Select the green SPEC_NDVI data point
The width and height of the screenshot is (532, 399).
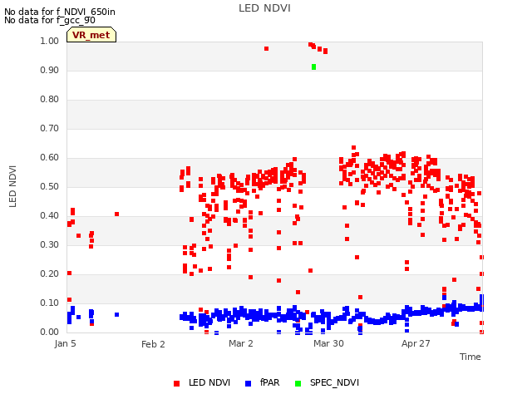pos(314,66)
